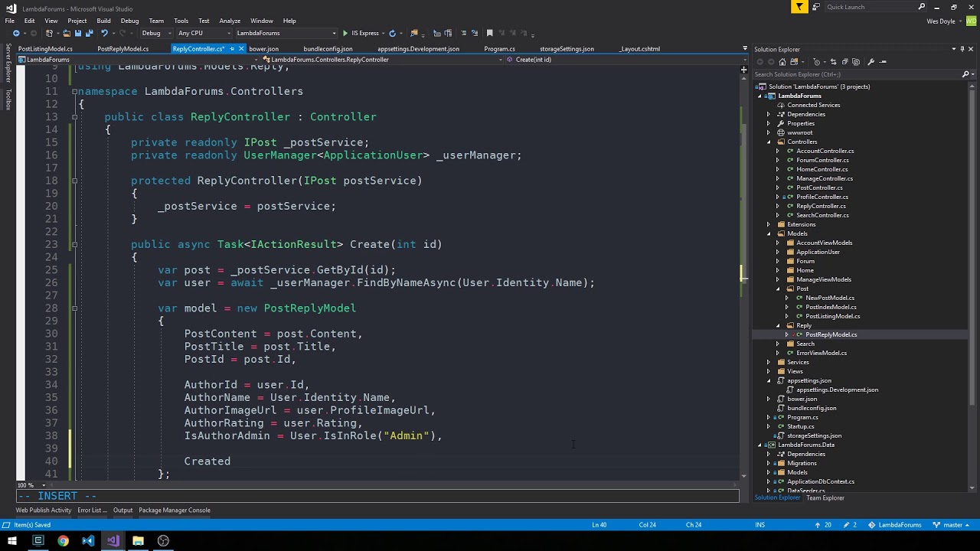
Task: Click the bookmark toolbar icon
Action: [x=491, y=33]
